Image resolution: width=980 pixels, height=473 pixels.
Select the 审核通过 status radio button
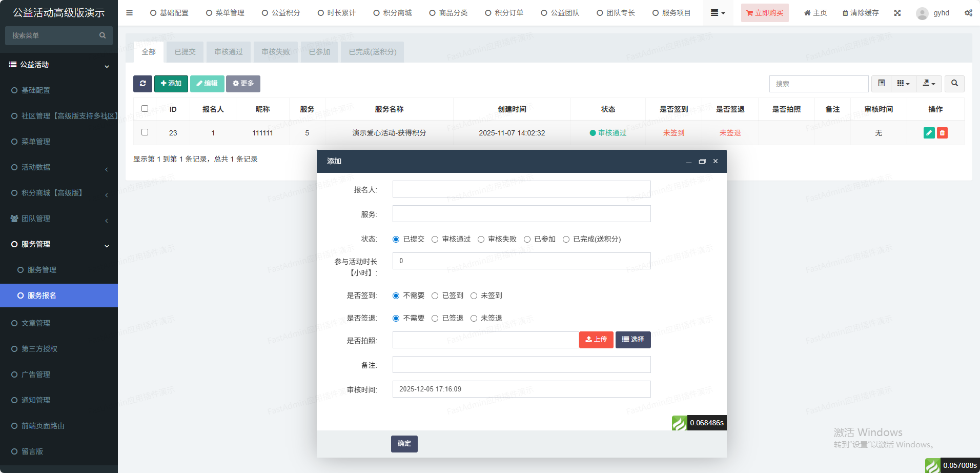pos(435,240)
